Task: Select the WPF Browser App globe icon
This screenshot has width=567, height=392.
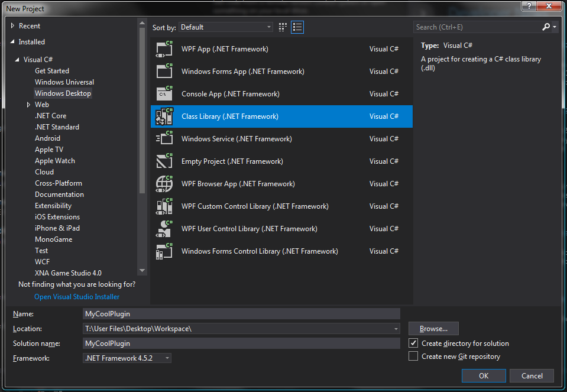Action: click(164, 184)
